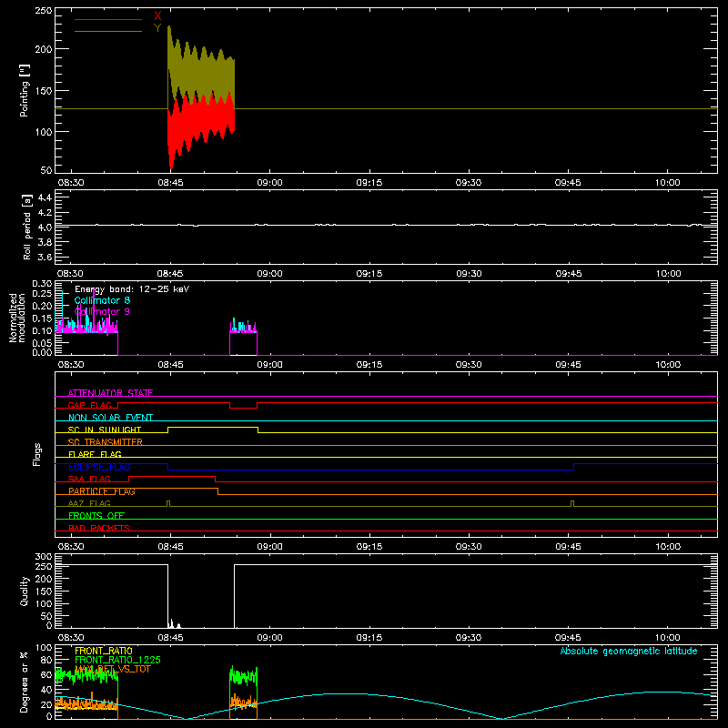
Task: Click the 300 tick on Quality axis
Action: [43, 557]
